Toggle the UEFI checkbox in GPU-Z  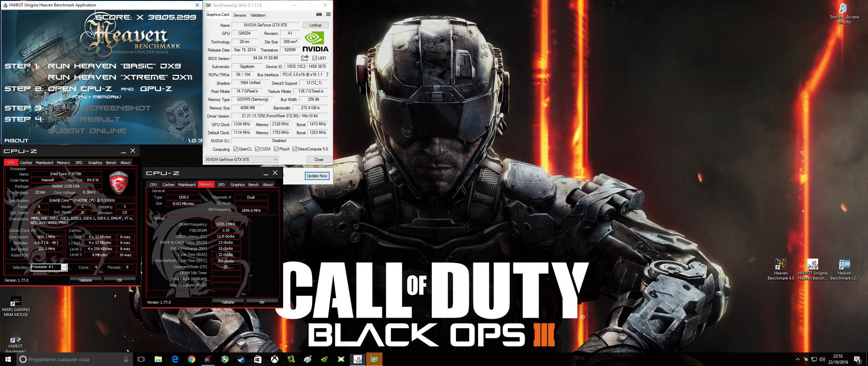pos(315,58)
